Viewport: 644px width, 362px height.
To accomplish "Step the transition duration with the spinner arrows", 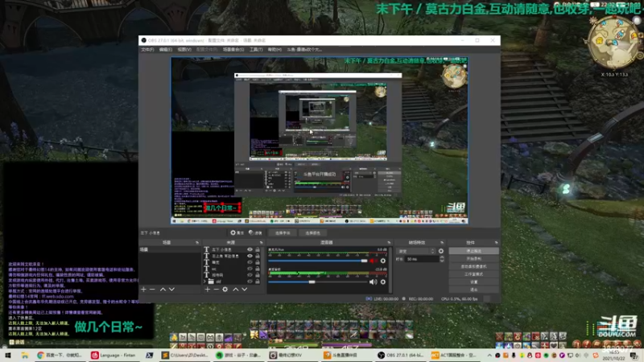I will tap(441, 259).
